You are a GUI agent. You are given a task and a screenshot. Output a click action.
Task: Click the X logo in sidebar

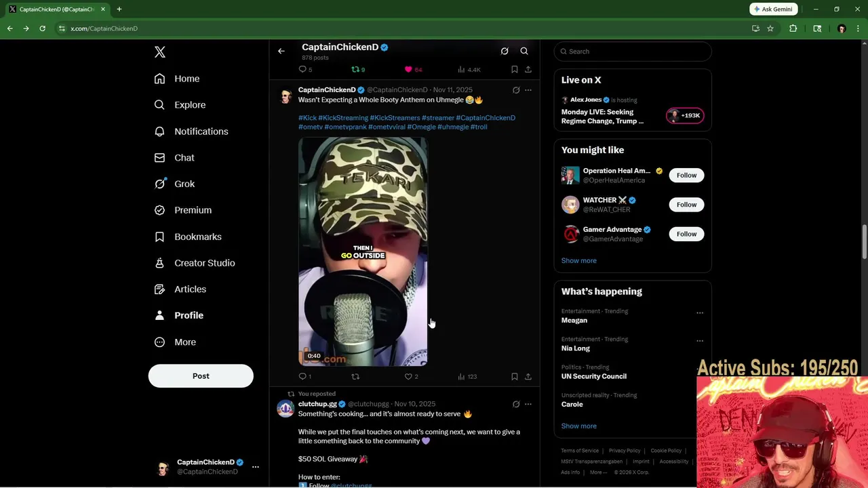(x=159, y=52)
